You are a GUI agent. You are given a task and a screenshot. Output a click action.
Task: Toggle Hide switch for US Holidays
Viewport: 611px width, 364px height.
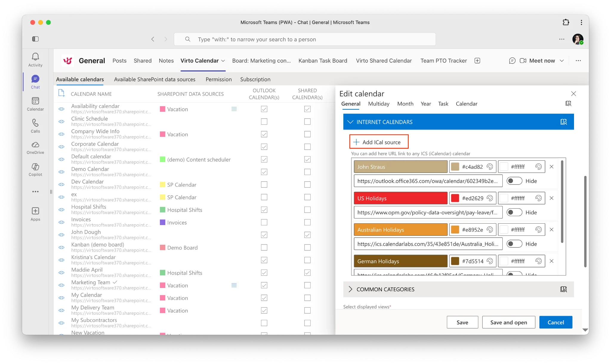(514, 213)
